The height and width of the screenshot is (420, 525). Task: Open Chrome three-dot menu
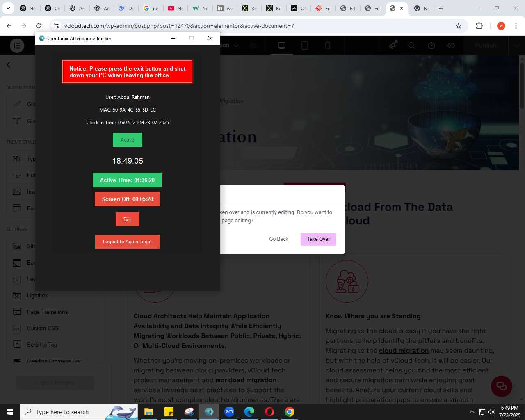(516, 26)
